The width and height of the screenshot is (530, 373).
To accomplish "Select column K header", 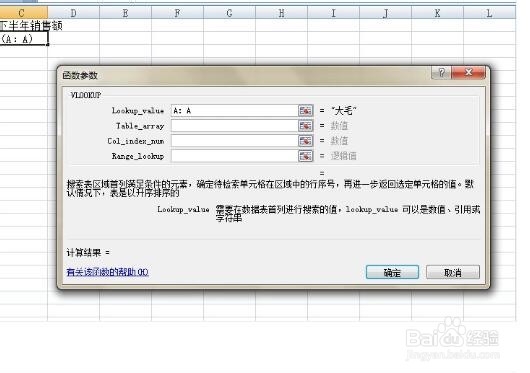I will tap(437, 13).
